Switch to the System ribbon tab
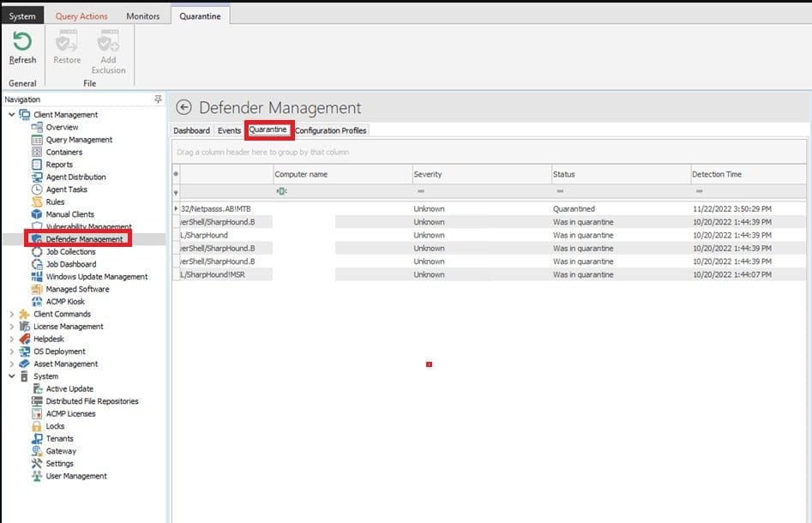 [22, 16]
